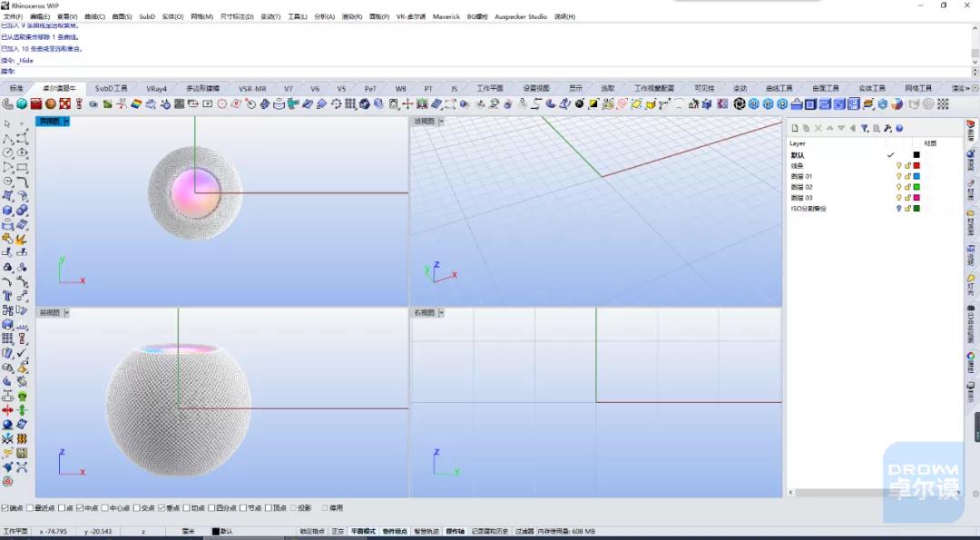Click the red box icon in top toolbar

36,103
